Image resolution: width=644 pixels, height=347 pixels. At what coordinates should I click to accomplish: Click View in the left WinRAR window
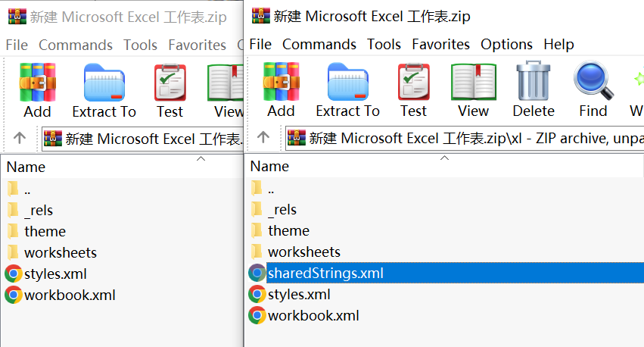coord(226,90)
